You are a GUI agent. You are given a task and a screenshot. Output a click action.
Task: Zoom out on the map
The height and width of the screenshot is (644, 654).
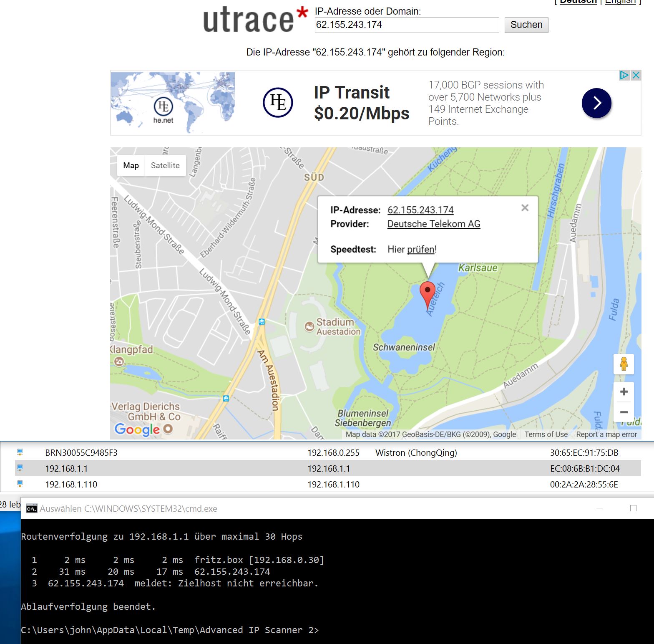point(624,412)
